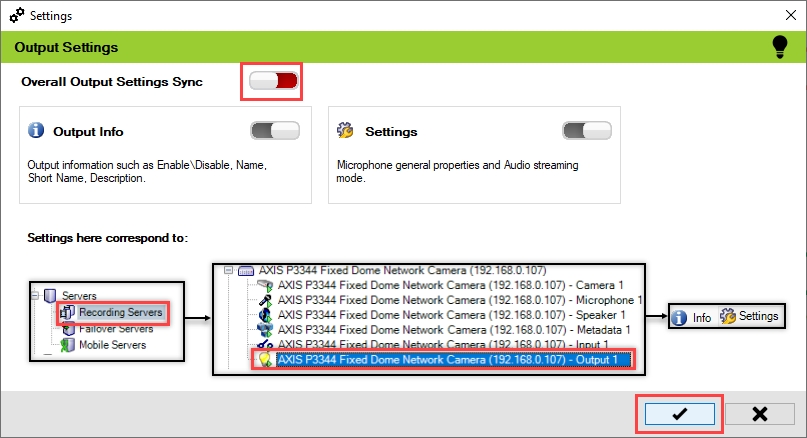Click the Settings window title icon
The height and width of the screenshot is (438, 807).
pyautogui.click(x=17, y=16)
